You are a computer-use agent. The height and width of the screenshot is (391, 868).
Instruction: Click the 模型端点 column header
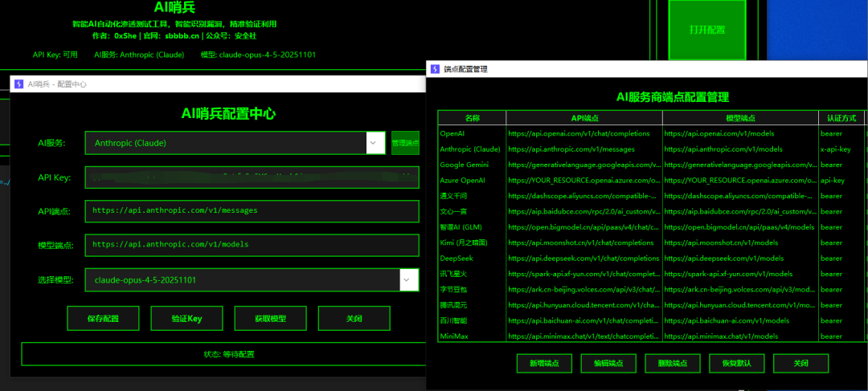click(x=741, y=118)
